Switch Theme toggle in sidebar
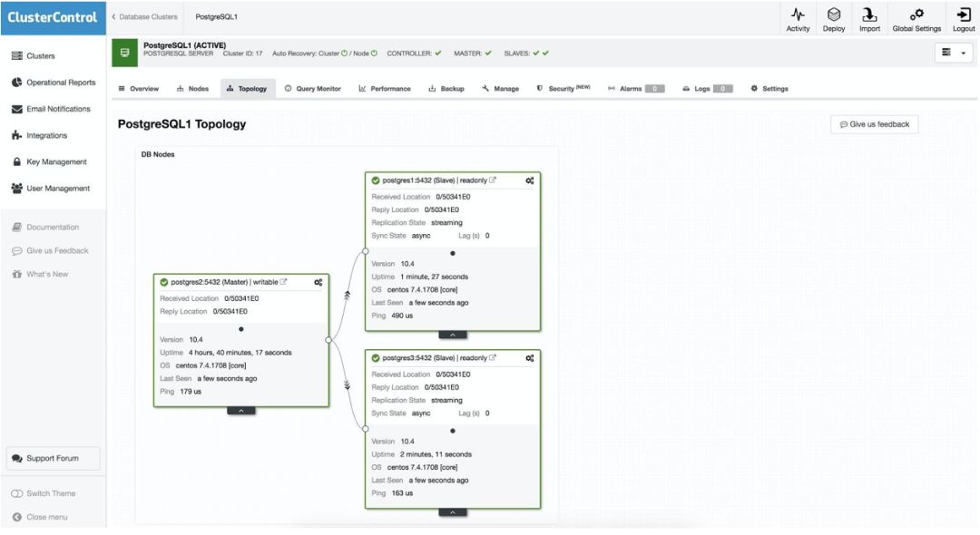This screenshot has width=980, height=535. point(44,494)
